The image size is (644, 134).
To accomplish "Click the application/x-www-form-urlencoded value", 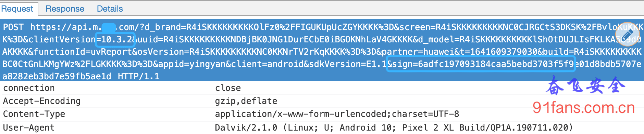I will [337, 114].
